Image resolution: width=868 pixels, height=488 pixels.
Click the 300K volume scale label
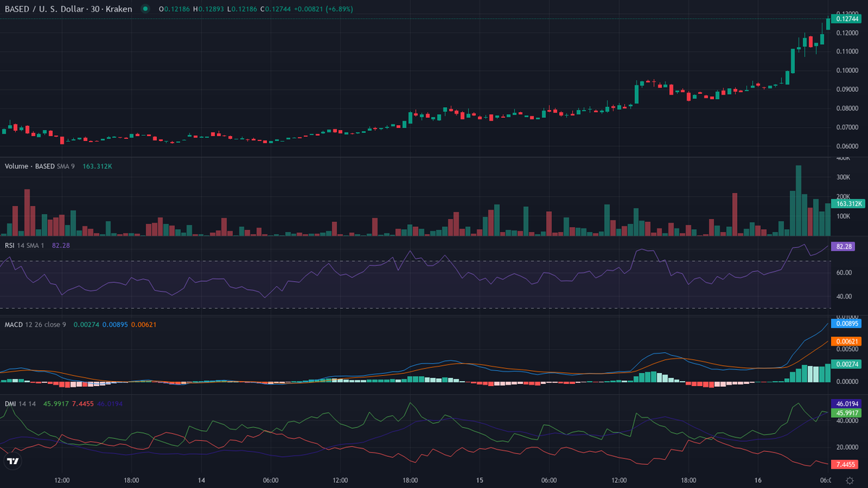tap(843, 177)
